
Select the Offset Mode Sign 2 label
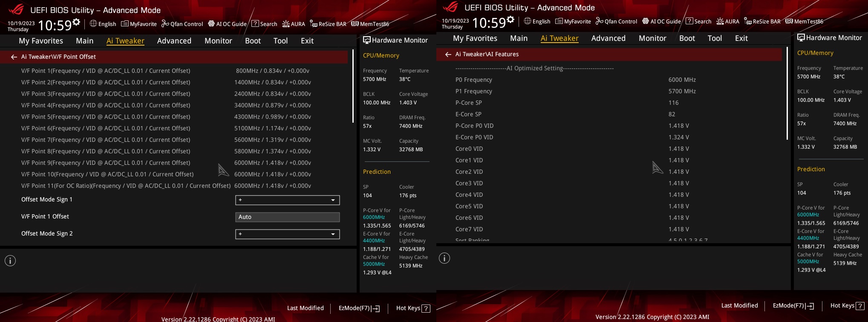(47, 233)
